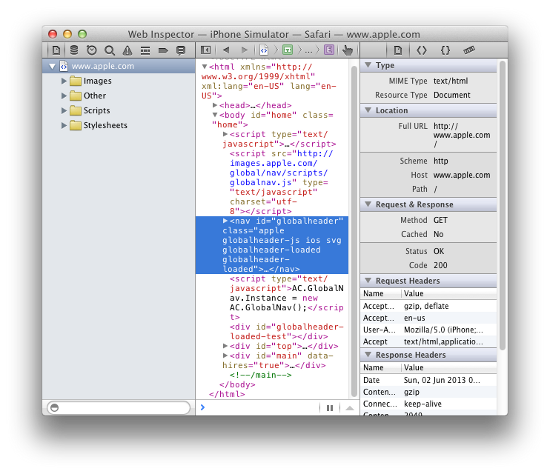Show the Styles curly-braces icon
550x474 pixels.
[x=445, y=51]
